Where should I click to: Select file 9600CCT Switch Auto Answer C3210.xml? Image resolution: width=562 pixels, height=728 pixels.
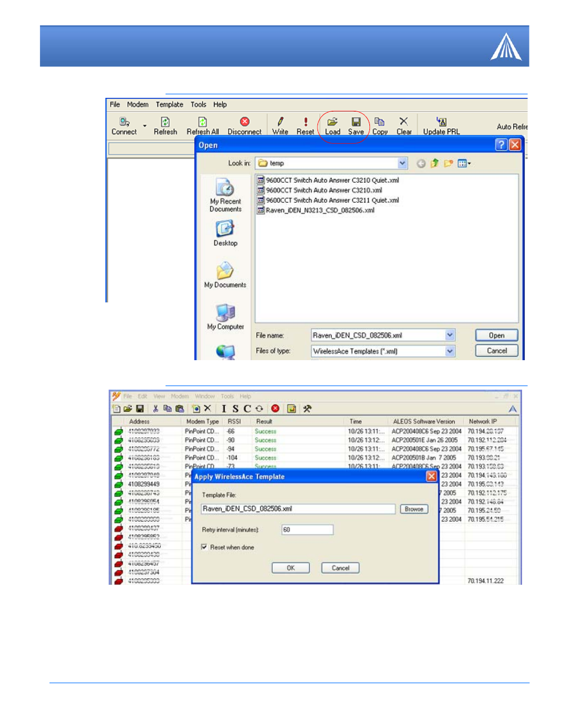tap(319, 190)
